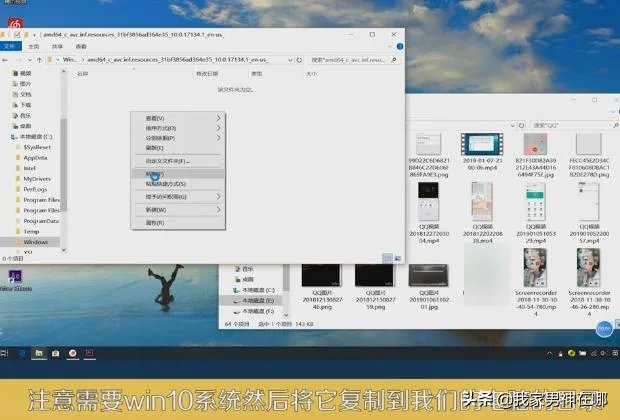
Task: Click search magnifier in front Explorer window
Action: pos(393,60)
